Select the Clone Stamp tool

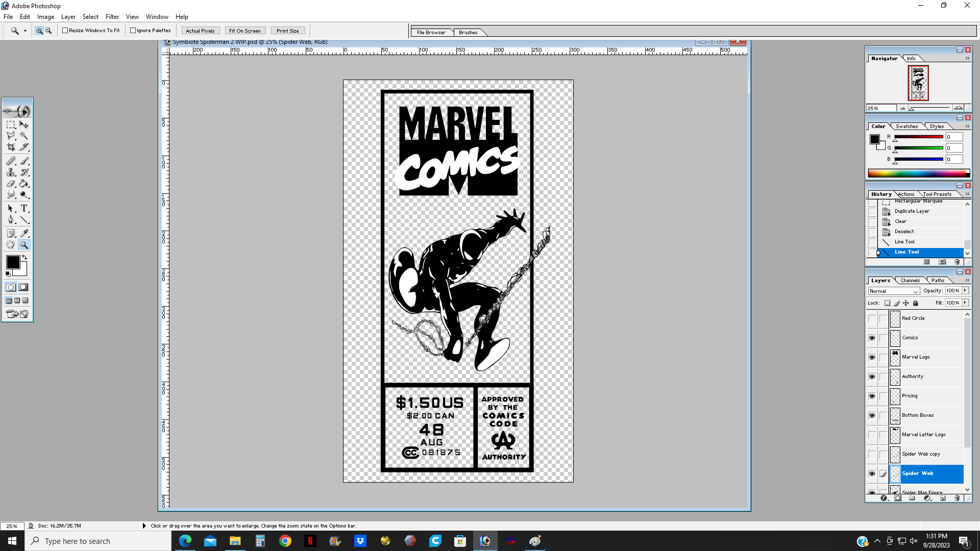click(11, 172)
